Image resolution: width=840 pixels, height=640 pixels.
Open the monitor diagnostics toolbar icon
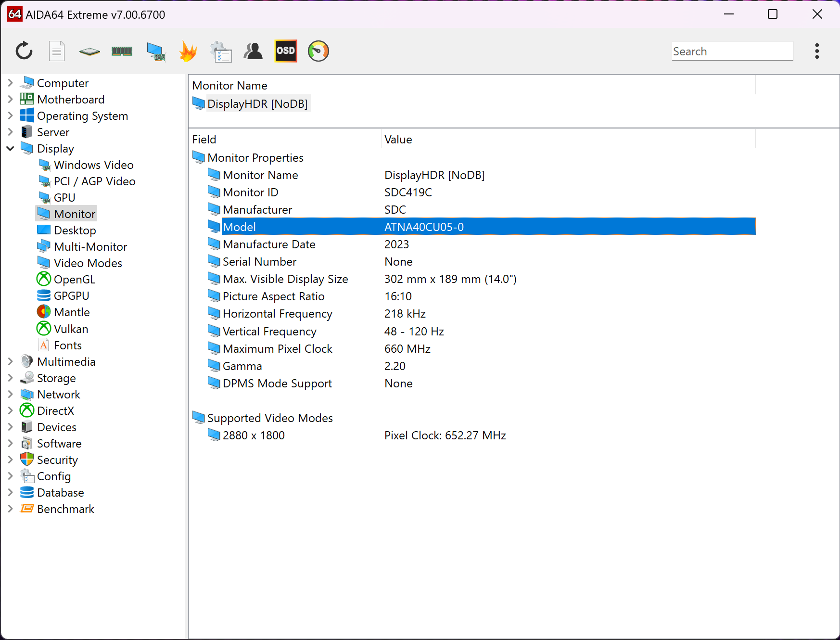156,51
